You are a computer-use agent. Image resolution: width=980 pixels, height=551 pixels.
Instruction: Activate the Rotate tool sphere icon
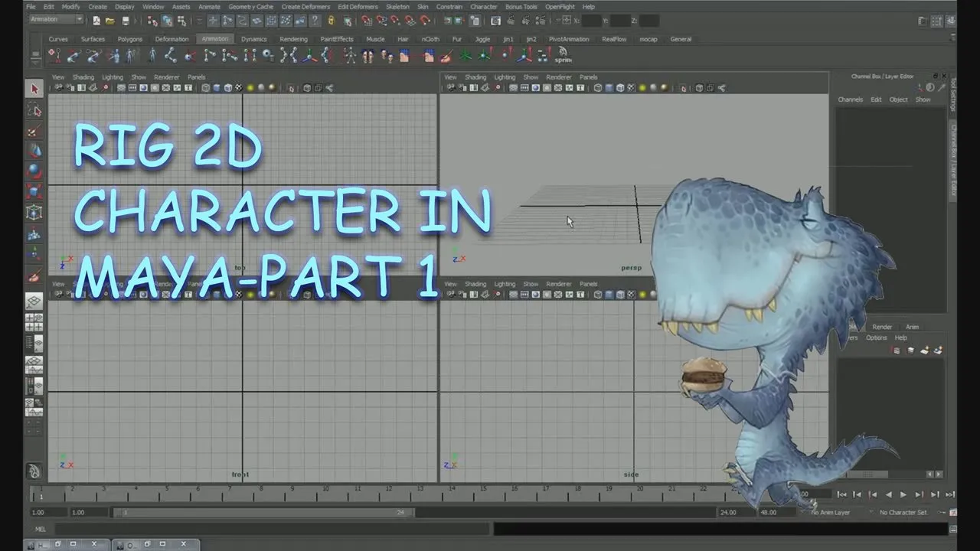[x=34, y=171]
